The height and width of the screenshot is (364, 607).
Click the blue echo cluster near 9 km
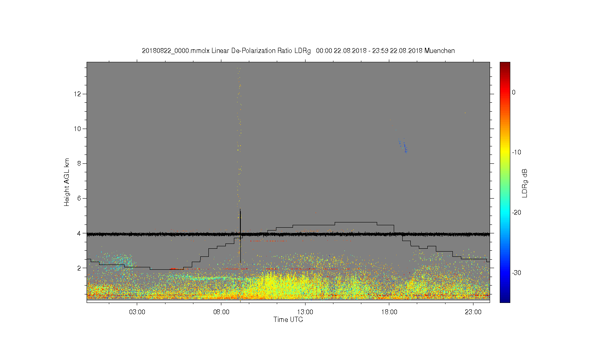(404, 146)
